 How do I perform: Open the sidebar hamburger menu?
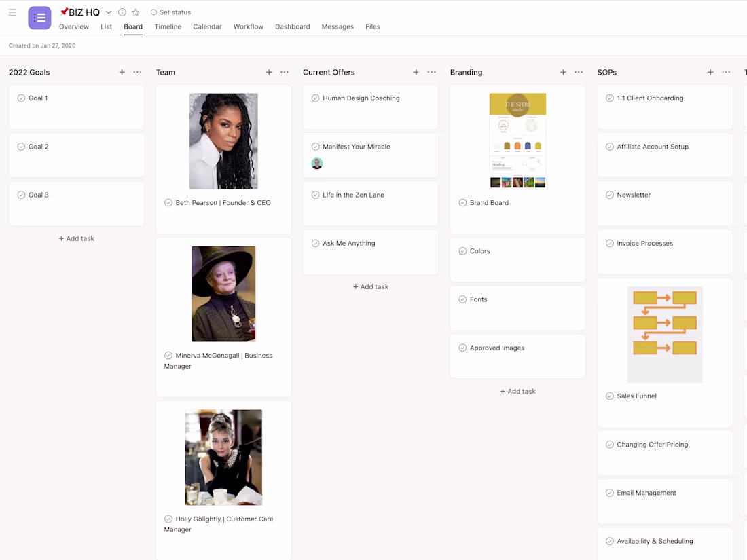click(x=12, y=12)
